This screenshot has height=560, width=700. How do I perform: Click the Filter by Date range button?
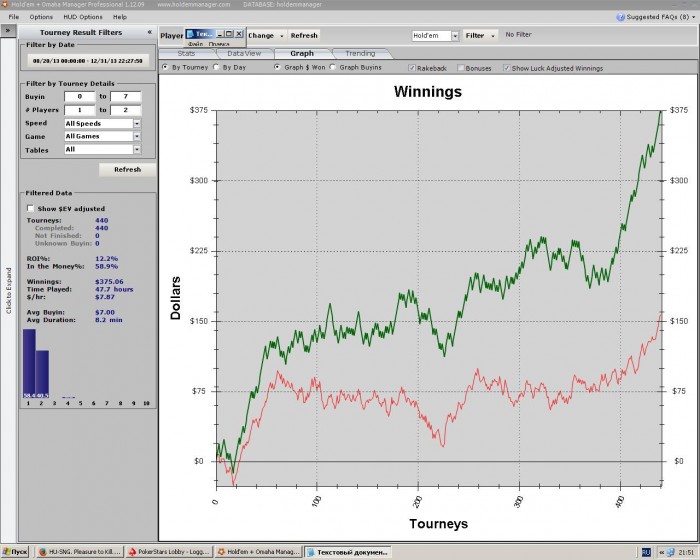coord(88,61)
